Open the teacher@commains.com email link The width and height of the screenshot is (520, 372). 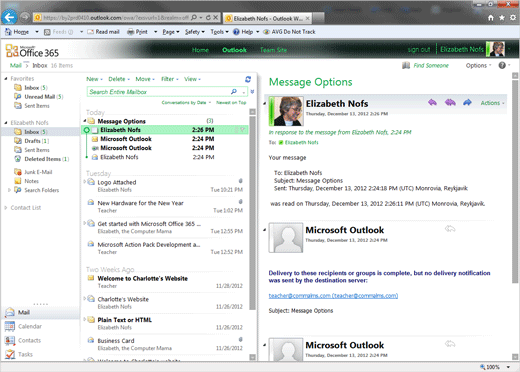(x=333, y=296)
